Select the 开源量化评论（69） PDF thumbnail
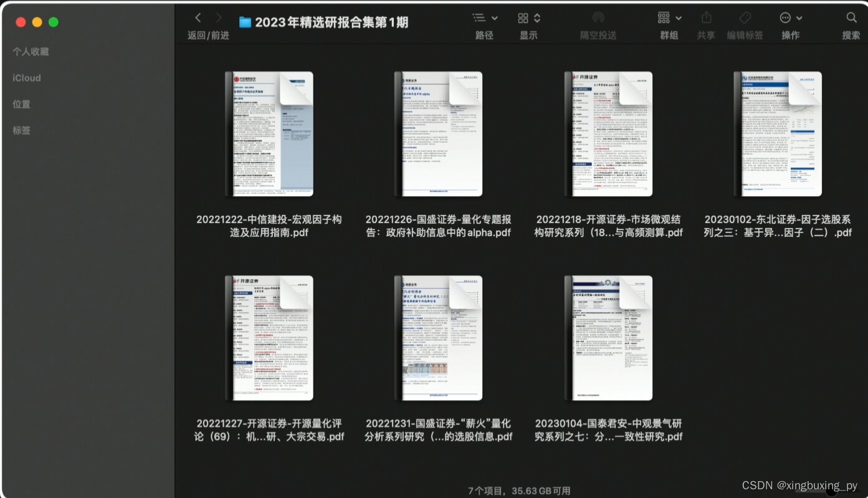 click(x=269, y=338)
